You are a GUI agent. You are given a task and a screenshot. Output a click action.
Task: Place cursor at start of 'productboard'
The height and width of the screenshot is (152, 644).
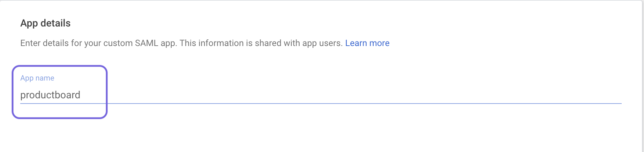click(21, 95)
